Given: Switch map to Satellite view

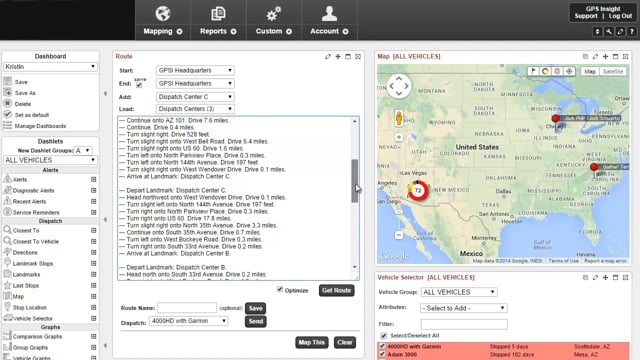Looking at the screenshot, I should coord(613,71).
